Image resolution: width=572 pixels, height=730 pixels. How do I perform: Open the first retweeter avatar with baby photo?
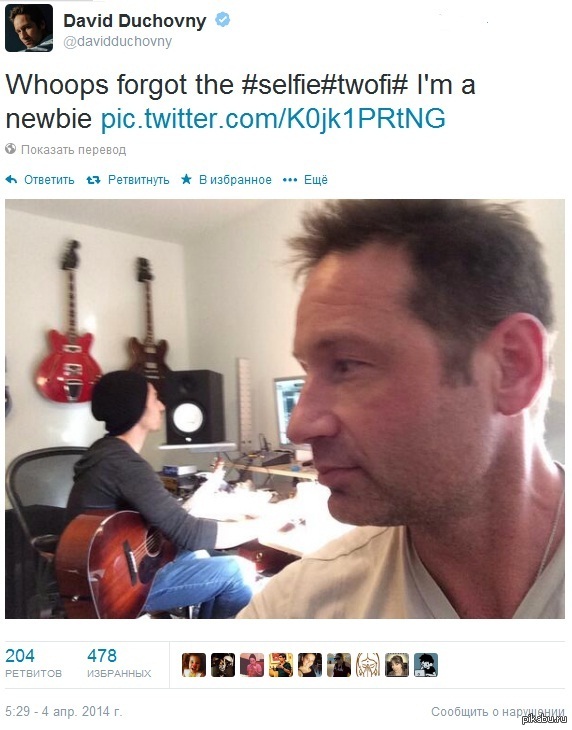click(194, 665)
